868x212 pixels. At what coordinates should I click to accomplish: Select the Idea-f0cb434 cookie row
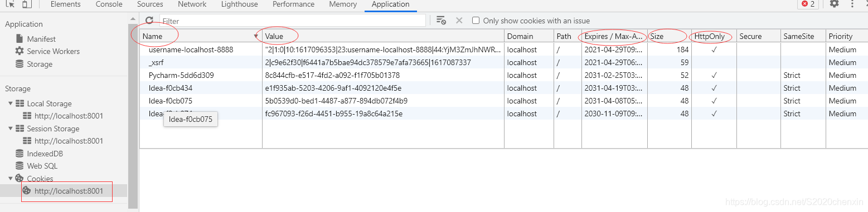[x=503, y=88]
